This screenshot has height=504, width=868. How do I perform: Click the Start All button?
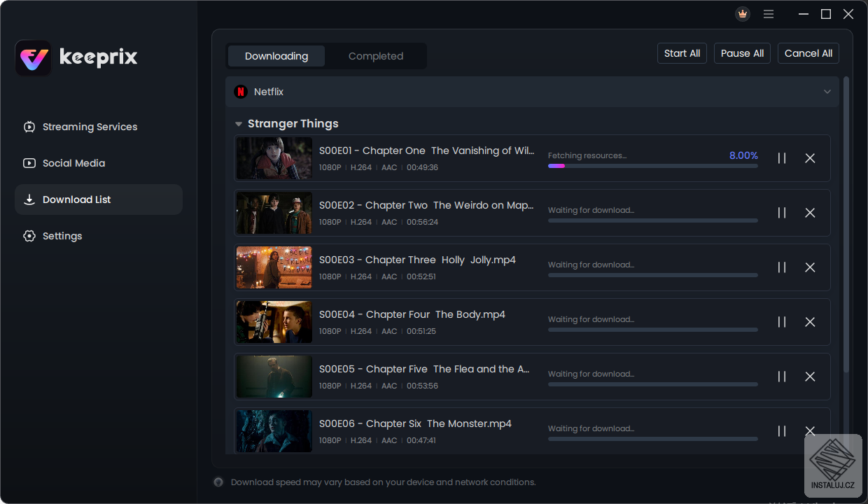682,53
